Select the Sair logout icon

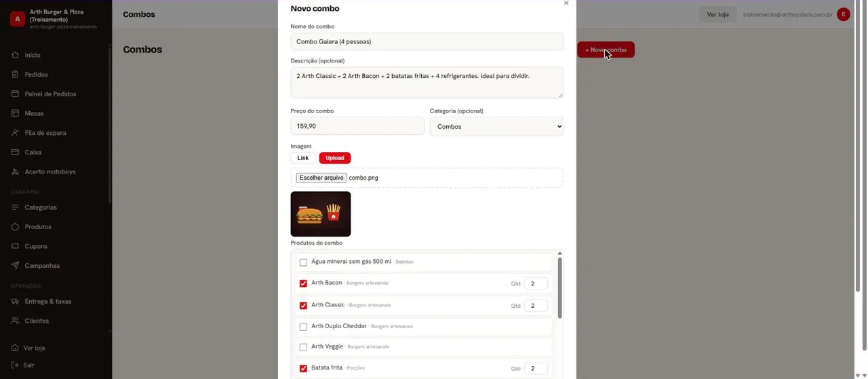pyautogui.click(x=15, y=365)
